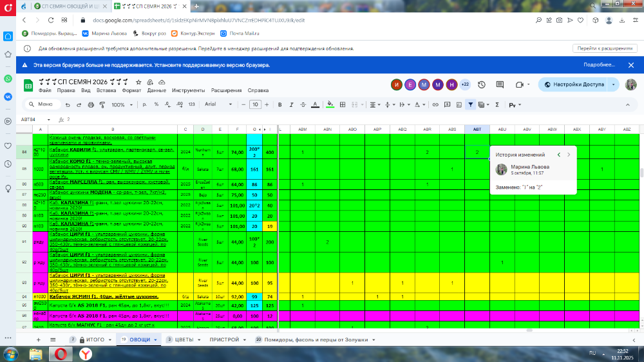This screenshot has width=644, height=362.
Task: Switch to the ЦВЕТЫ sheet tab
Action: pos(184,339)
